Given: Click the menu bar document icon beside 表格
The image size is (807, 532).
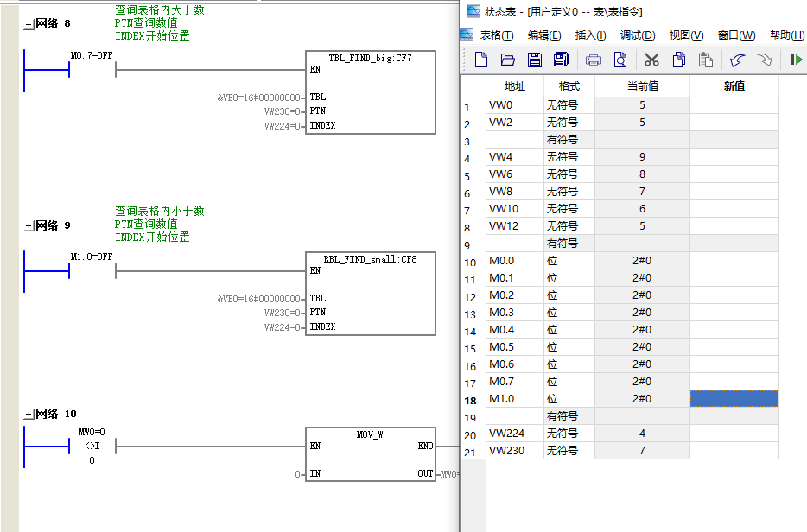Looking at the screenshot, I should 467,35.
